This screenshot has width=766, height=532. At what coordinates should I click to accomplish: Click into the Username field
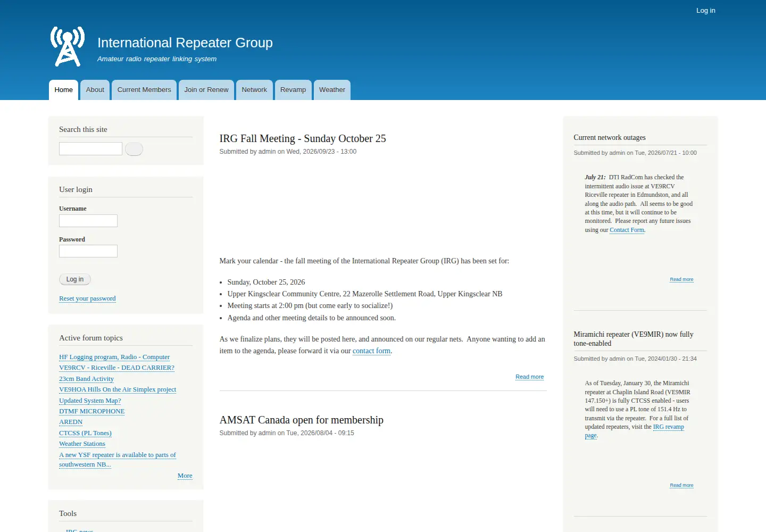click(88, 221)
